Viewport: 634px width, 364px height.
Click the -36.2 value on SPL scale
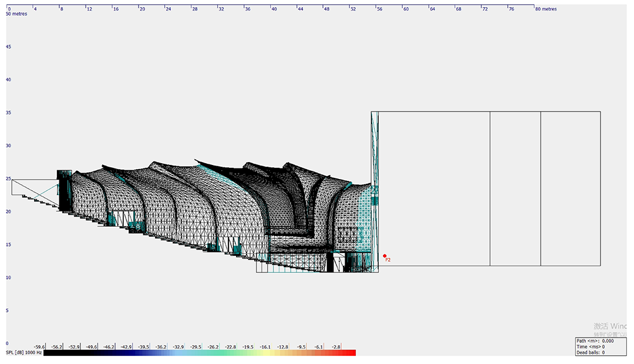161,347
